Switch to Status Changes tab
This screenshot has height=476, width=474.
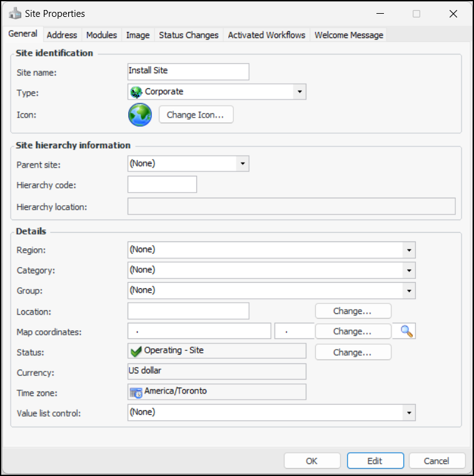189,35
